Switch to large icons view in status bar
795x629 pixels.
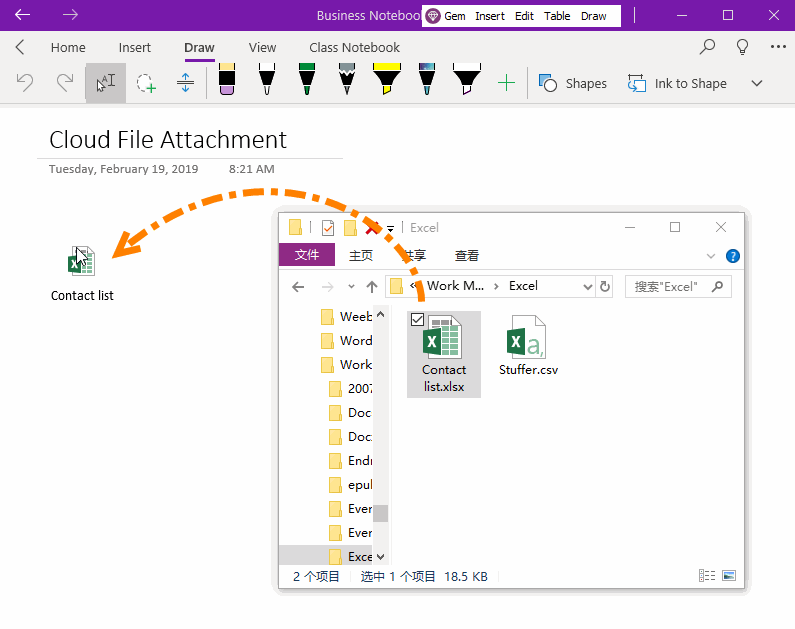point(729,576)
